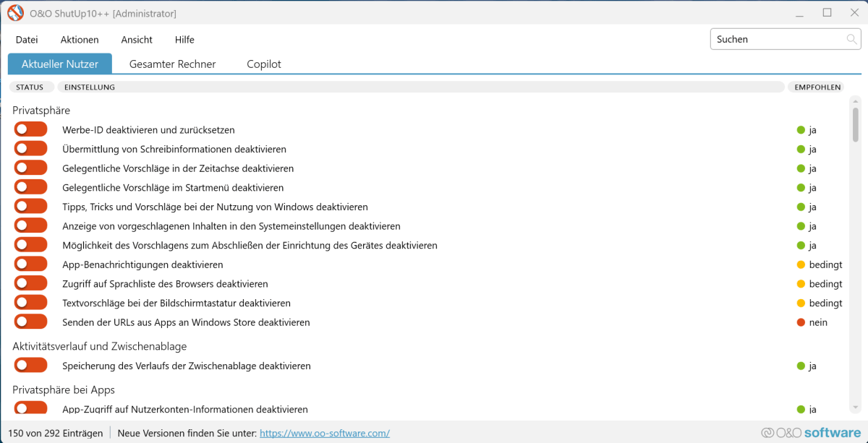The image size is (868, 443).
Task: Toggle Gelegentliche Vorschläge im Startmenü switch
Action: pyautogui.click(x=30, y=187)
